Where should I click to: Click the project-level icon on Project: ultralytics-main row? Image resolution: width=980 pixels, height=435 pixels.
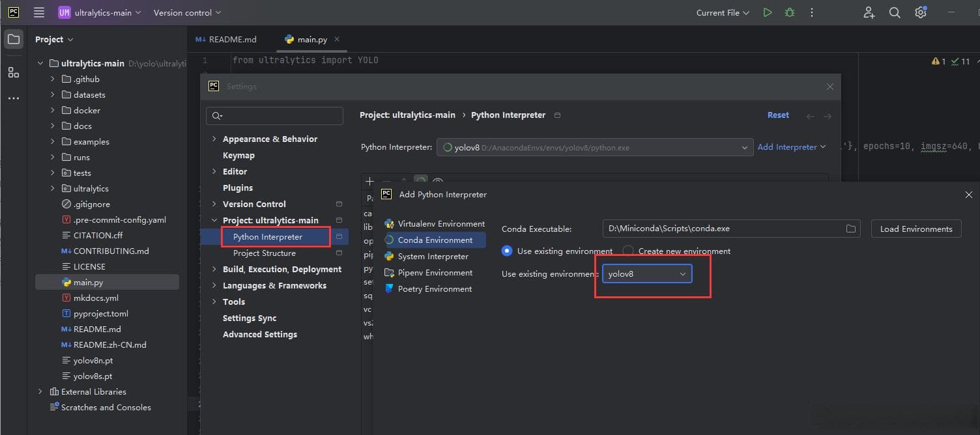(x=339, y=221)
